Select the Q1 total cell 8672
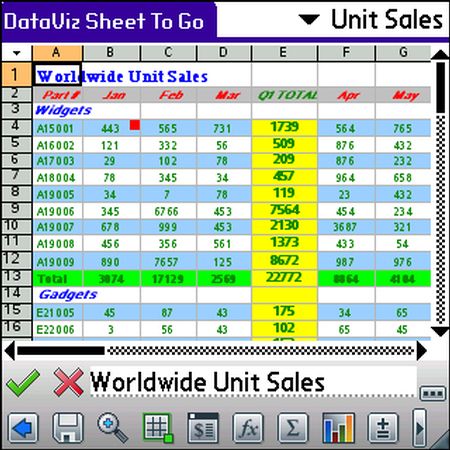 pyautogui.click(x=284, y=261)
